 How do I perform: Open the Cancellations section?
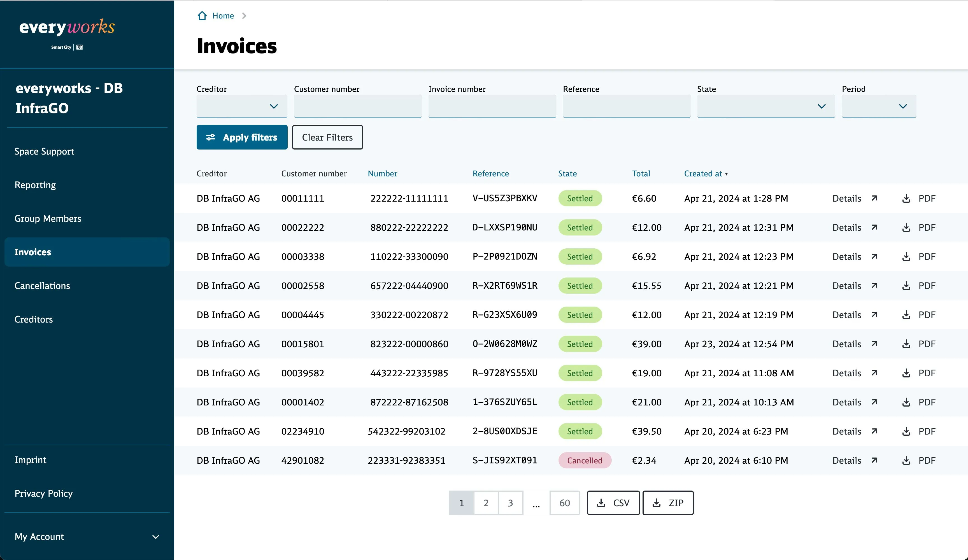[42, 285]
